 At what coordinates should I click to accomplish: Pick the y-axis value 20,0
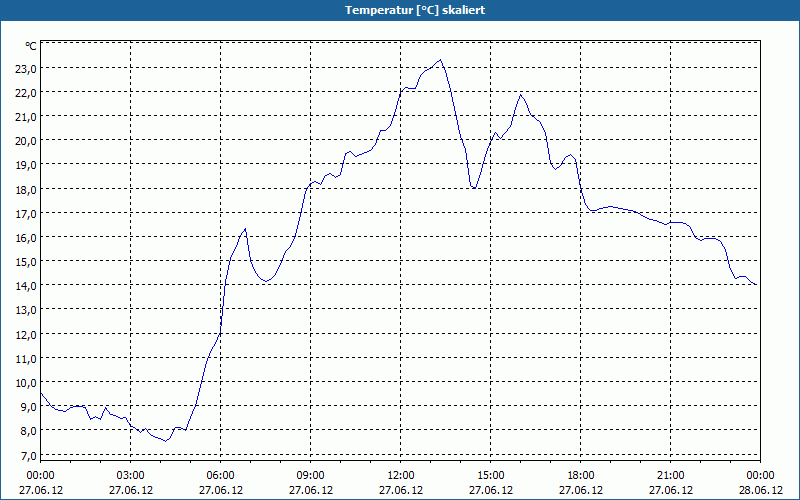[26, 141]
